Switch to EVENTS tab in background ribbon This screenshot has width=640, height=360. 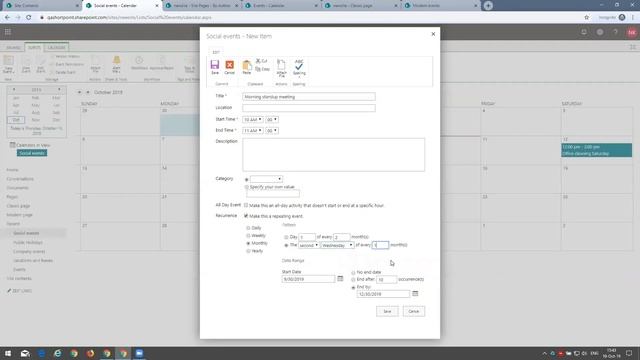coord(34,48)
